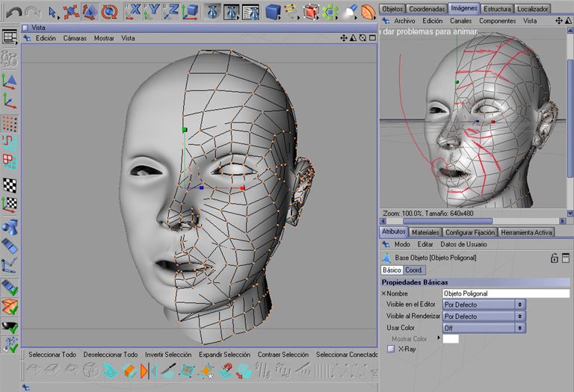574x392 pixels.
Task: Add a cube primitive object
Action: pos(273,12)
